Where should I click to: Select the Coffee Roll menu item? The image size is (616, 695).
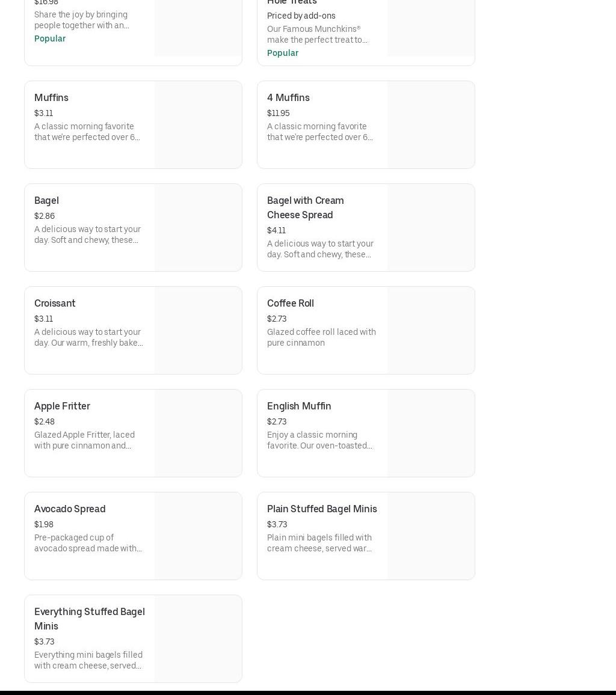point(291,303)
